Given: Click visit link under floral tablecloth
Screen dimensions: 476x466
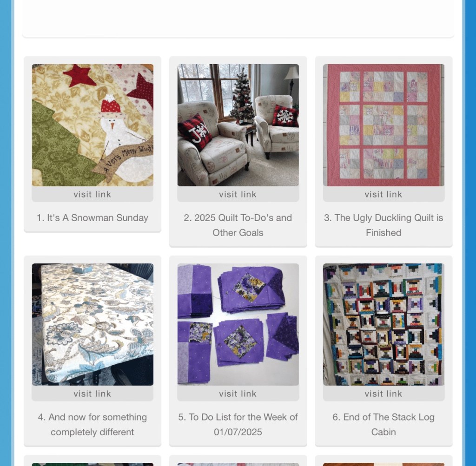Looking at the screenshot, I should [x=93, y=394].
